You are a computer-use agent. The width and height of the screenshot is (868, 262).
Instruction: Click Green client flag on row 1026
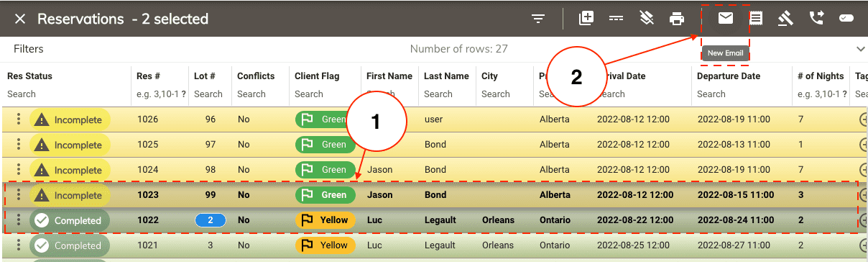(x=325, y=119)
